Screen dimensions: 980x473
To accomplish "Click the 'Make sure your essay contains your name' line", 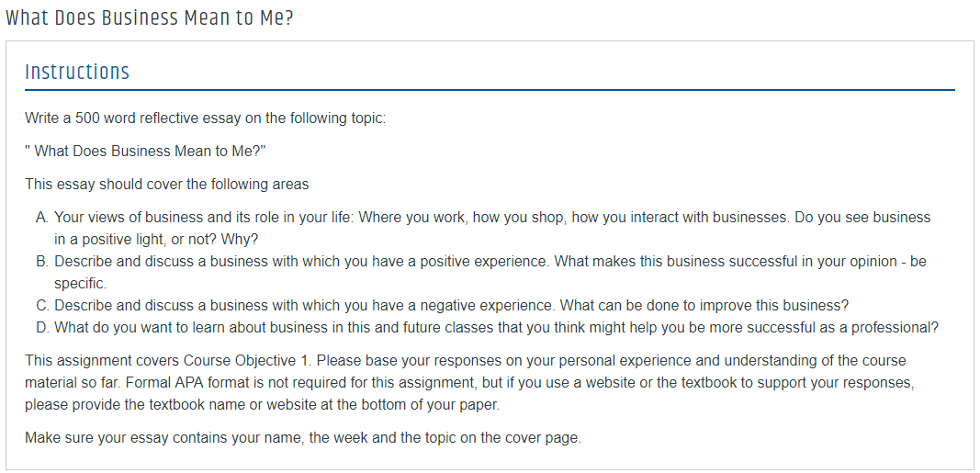I will [303, 437].
